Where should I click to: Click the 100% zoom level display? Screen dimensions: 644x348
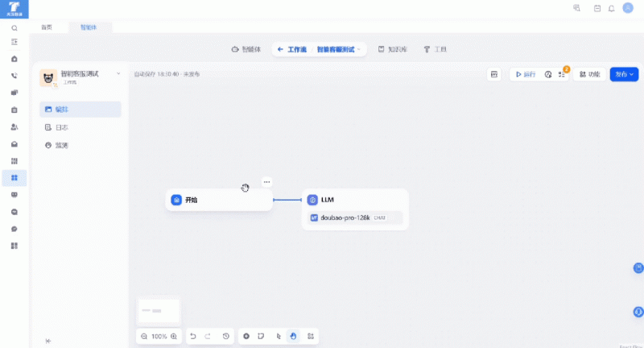click(x=159, y=336)
